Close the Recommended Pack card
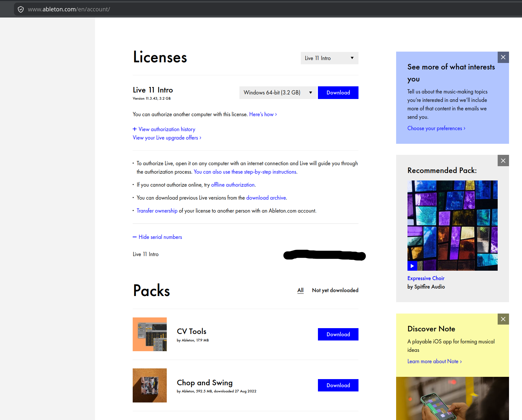The width and height of the screenshot is (522, 420). 503,160
